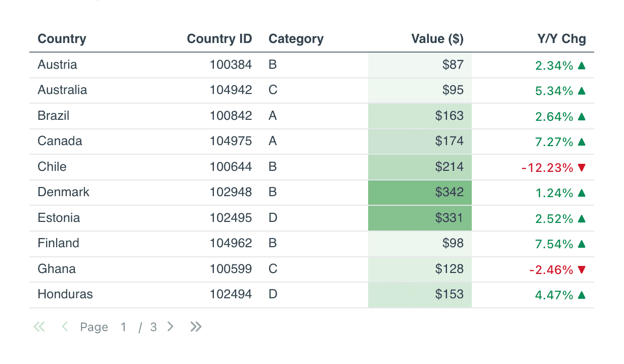Jump to the last page
This screenshot has height=364, width=624.
pos(196,327)
